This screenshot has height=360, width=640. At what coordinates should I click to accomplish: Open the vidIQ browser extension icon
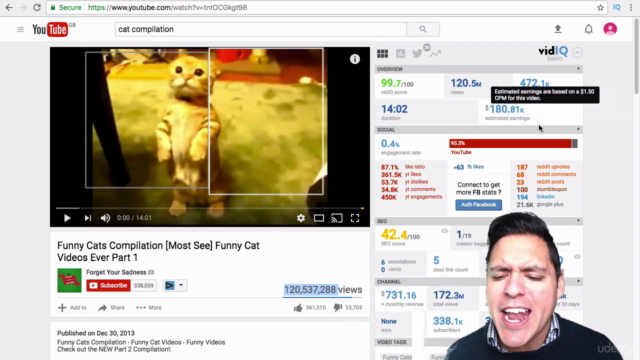tap(617, 7)
